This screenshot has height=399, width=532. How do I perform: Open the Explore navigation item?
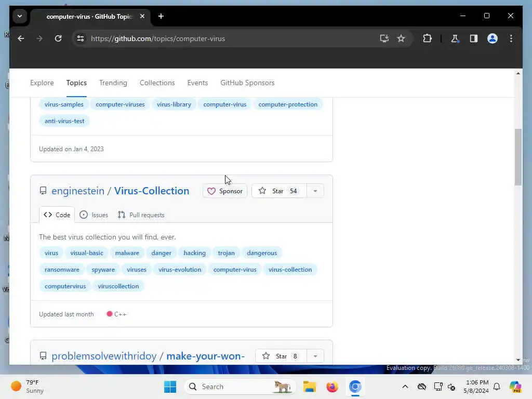pos(42,83)
